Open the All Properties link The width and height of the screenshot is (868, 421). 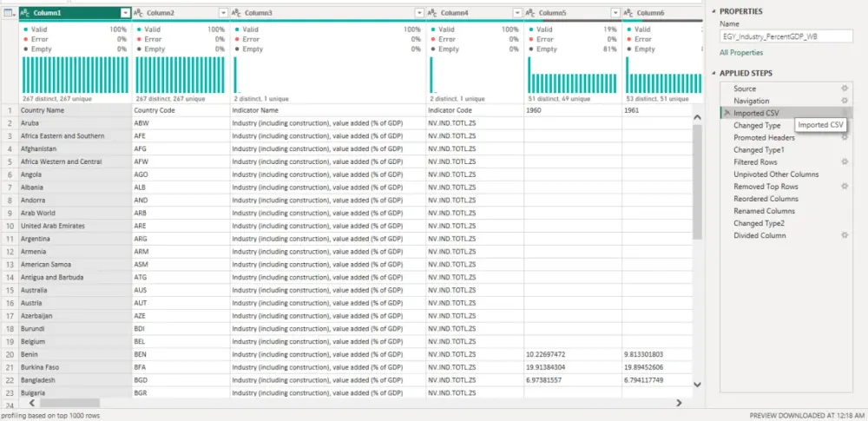pos(741,53)
